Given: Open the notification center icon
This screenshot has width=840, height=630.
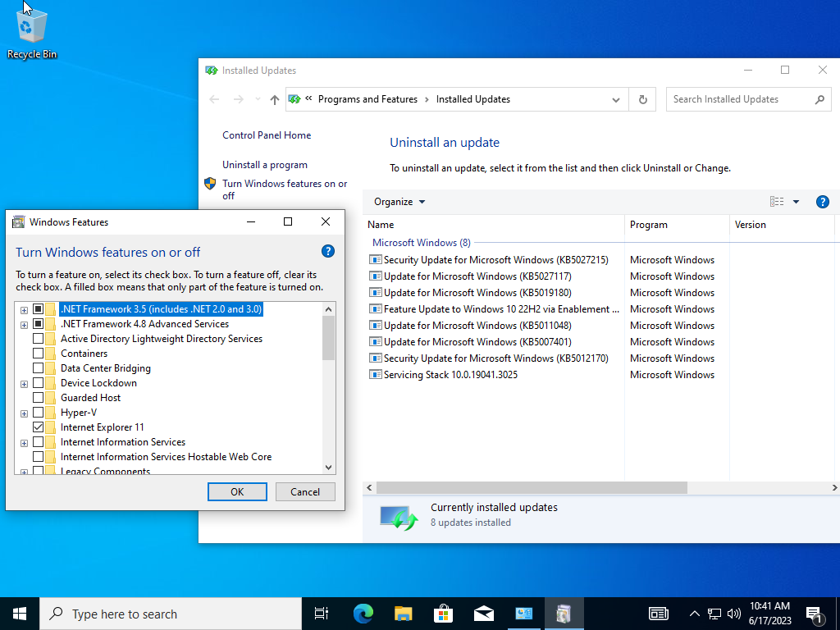Looking at the screenshot, I should 815,614.
